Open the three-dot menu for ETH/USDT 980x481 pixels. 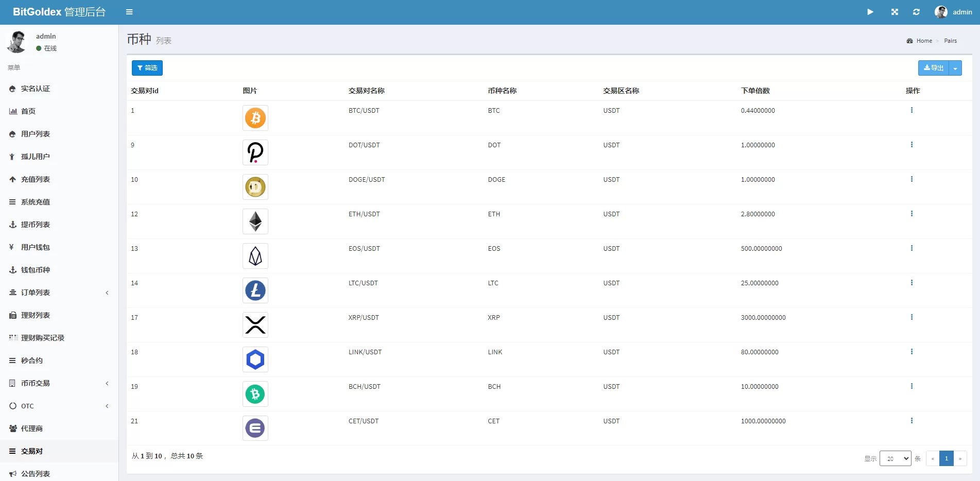tap(912, 214)
